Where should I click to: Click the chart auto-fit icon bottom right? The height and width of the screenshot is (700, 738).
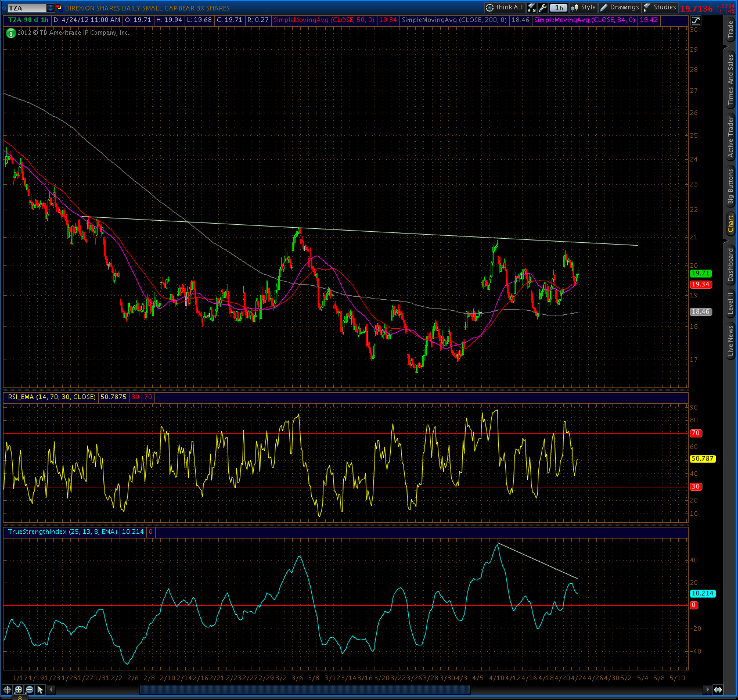point(718,690)
